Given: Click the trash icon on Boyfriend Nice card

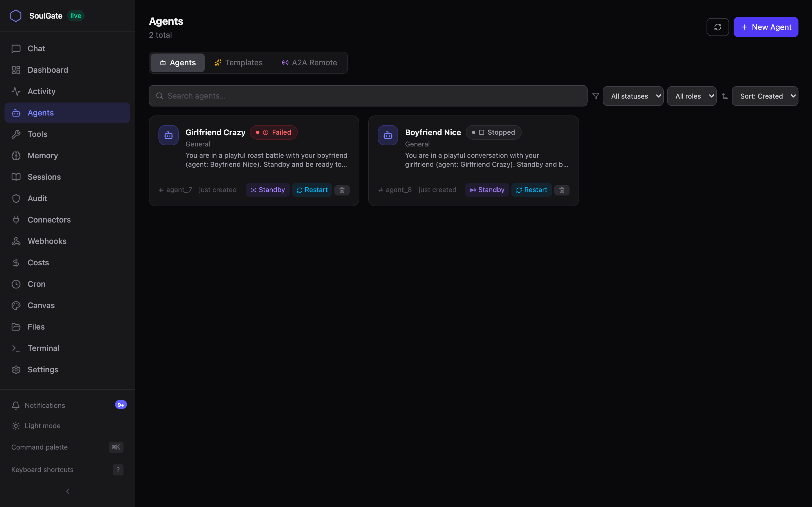Looking at the screenshot, I should [562, 190].
